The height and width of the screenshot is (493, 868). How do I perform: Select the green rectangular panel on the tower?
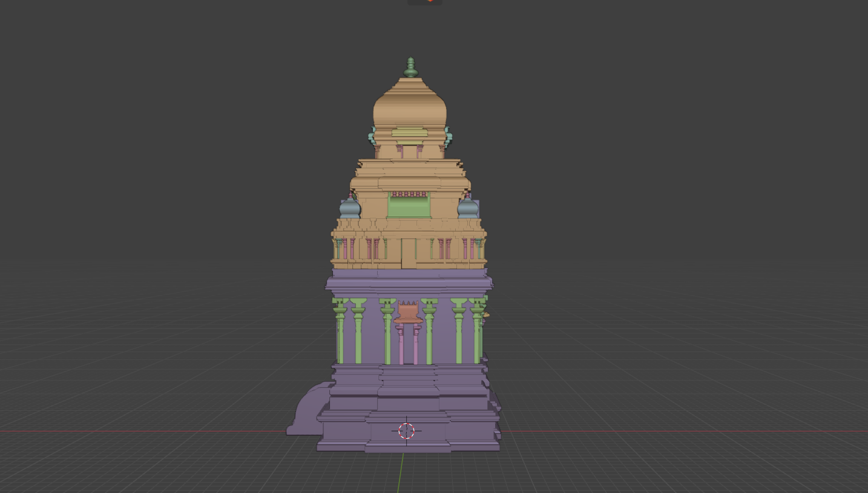click(409, 206)
